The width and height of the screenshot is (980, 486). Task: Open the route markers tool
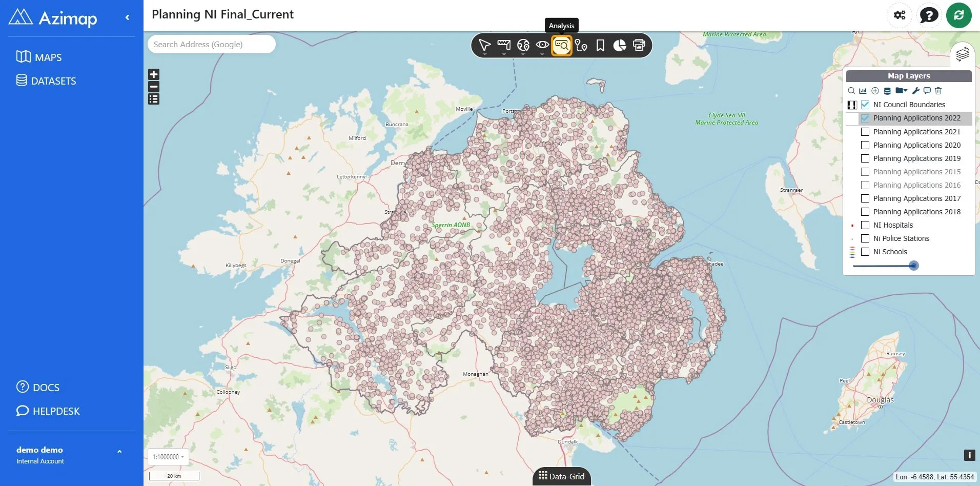coord(581,46)
